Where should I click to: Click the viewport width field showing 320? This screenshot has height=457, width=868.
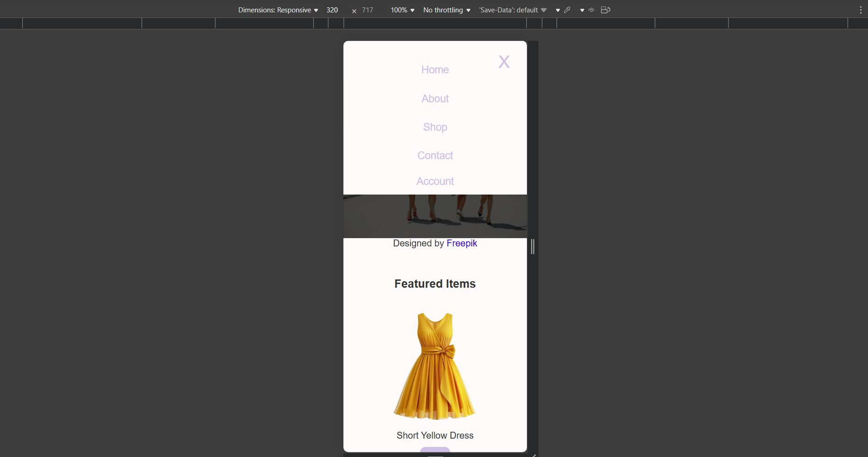click(333, 10)
